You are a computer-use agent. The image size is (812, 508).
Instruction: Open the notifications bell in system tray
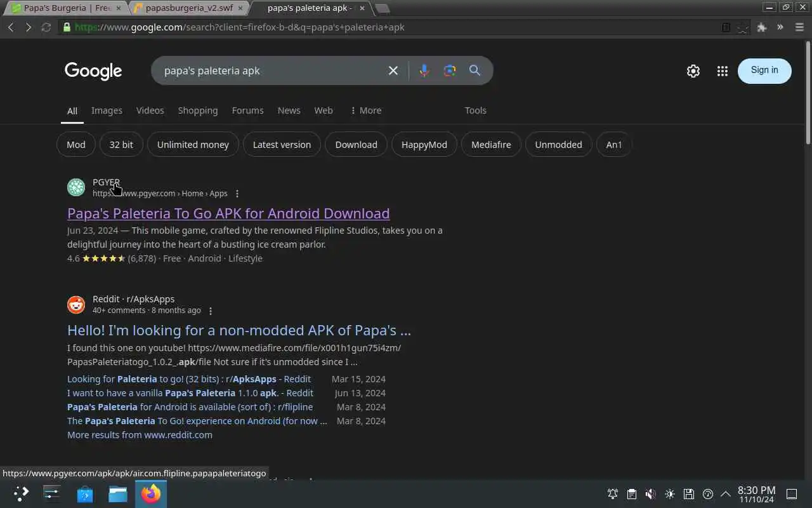[x=613, y=494]
